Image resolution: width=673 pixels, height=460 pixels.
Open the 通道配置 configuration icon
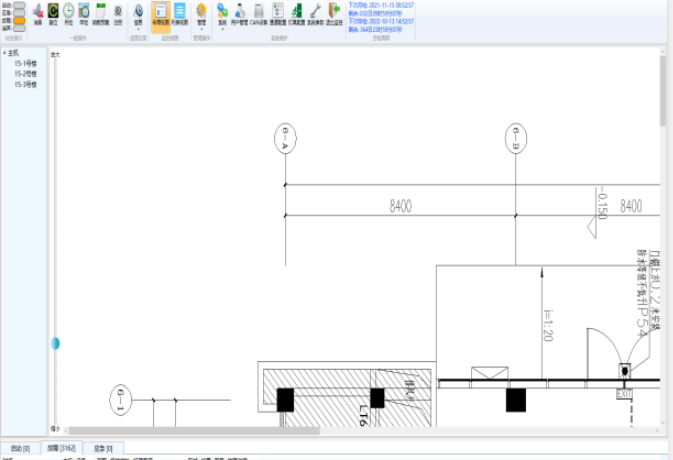[277, 12]
